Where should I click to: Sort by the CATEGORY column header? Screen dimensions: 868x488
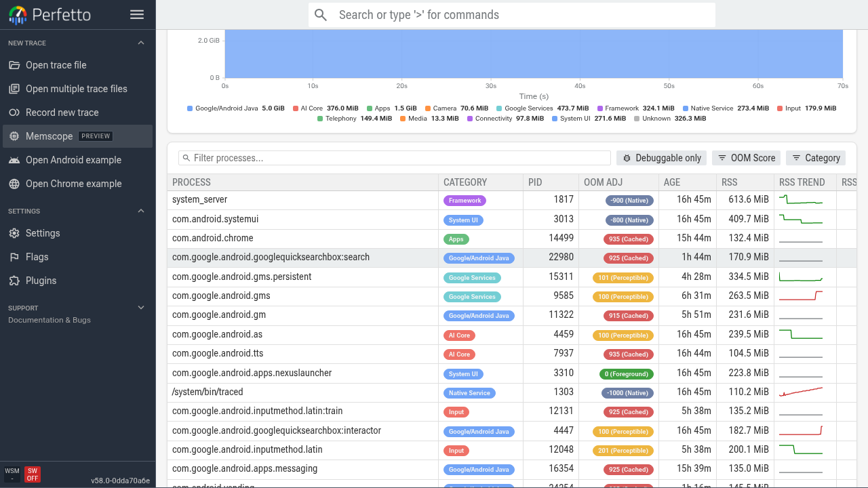481,182
